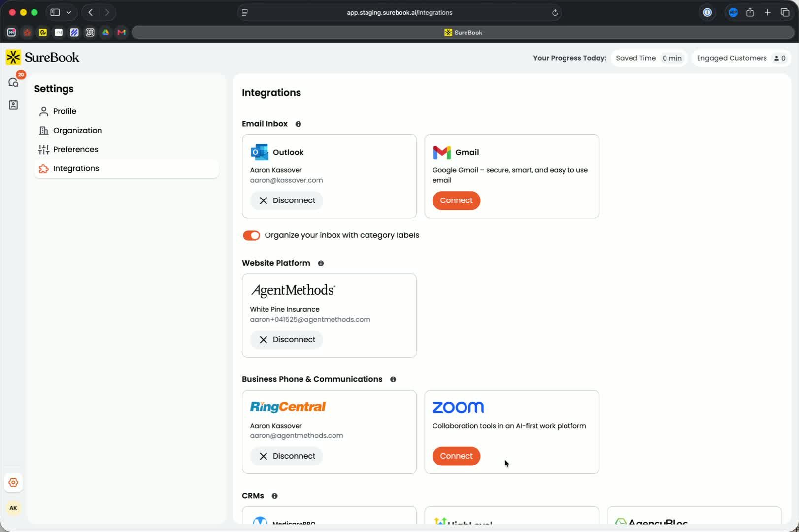Screen dimensions: 799x532
Task: Disconnect the RingCentral account
Action: [x=287, y=456]
